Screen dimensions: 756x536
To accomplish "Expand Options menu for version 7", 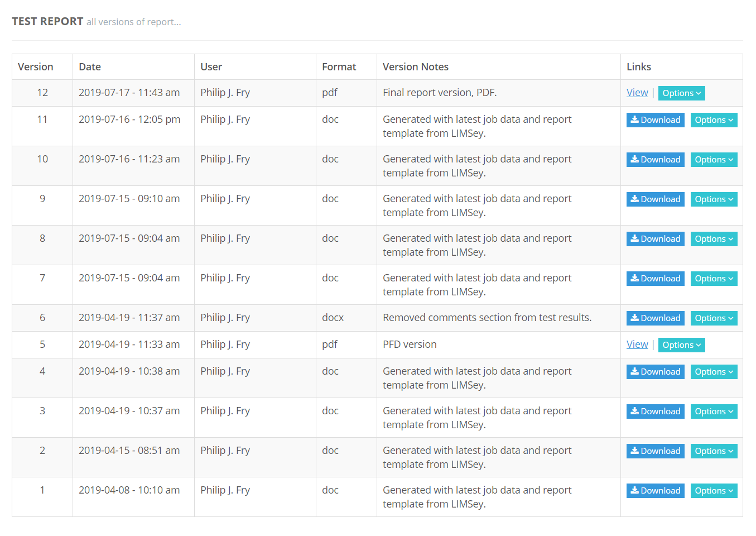I will tap(714, 279).
